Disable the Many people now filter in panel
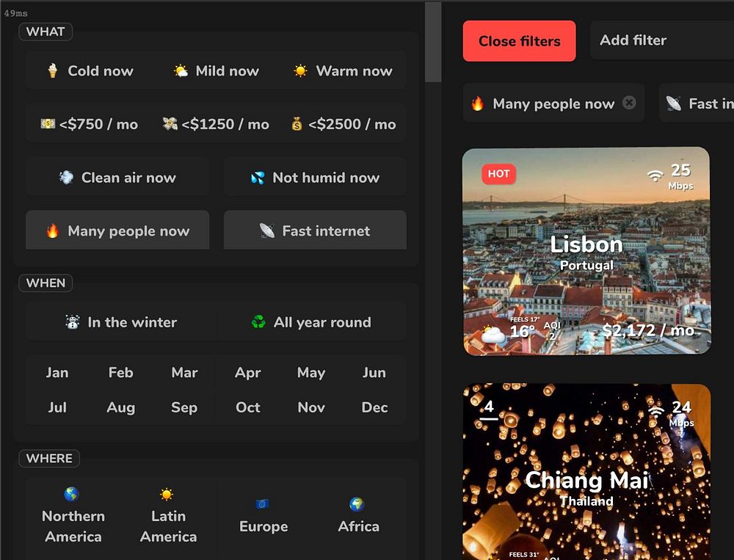 point(117,230)
